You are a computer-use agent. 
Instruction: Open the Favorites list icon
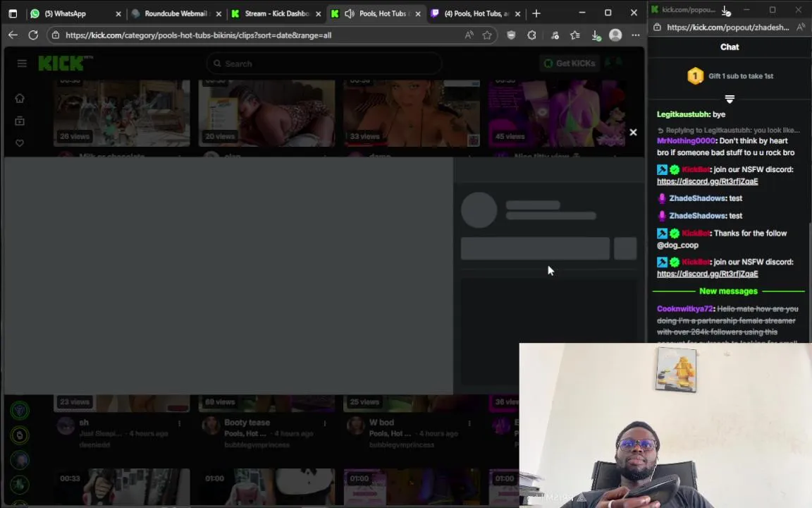(x=575, y=35)
